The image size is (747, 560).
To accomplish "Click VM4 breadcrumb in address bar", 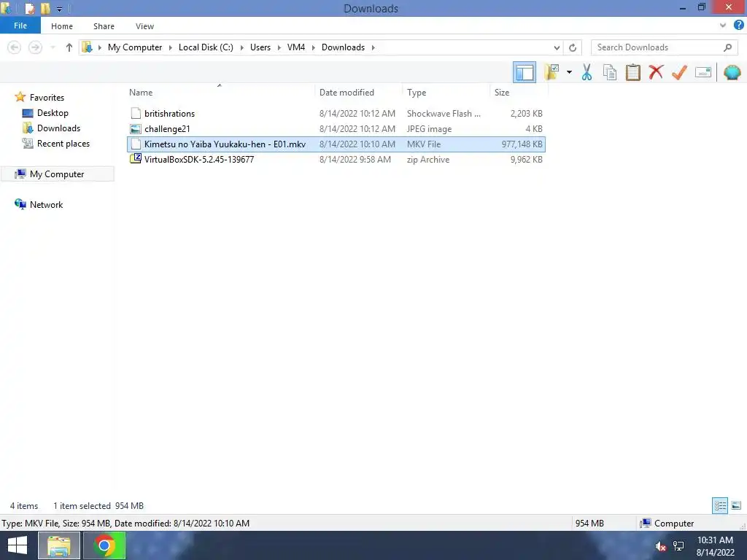I will click(x=296, y=47).
